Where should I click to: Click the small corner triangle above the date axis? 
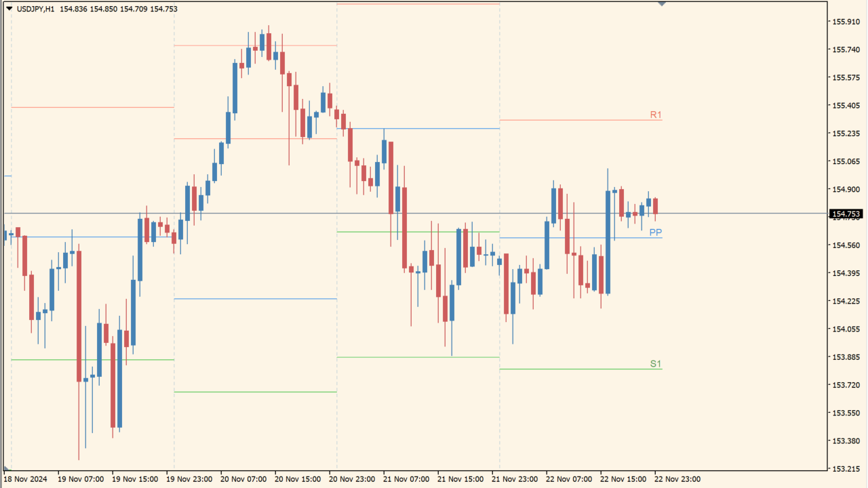(x=7, y=468)
